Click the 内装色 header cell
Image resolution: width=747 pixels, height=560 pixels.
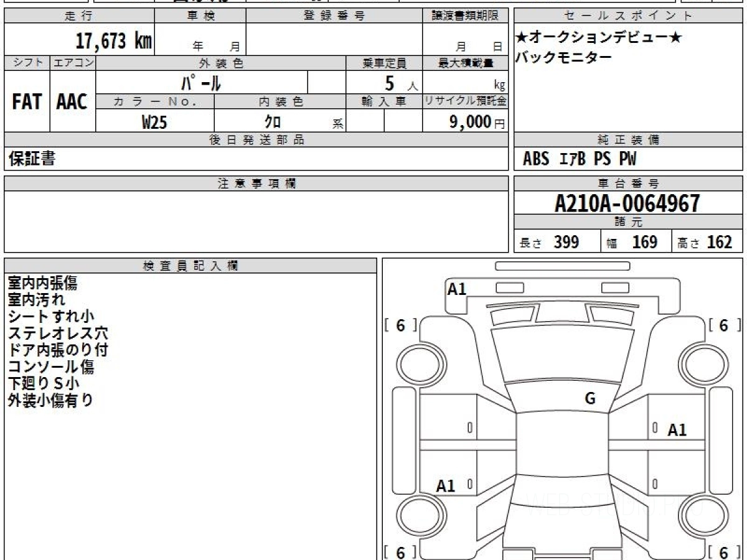[x=280, y=102]
